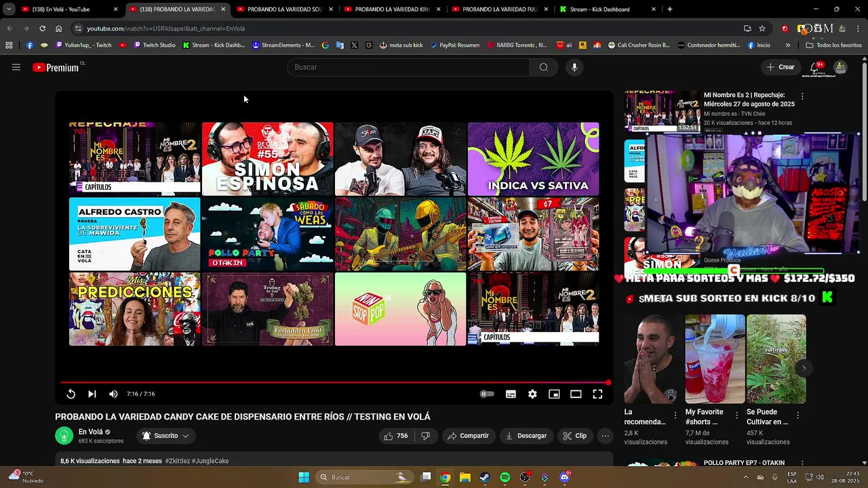Image resolution: width=868 pixels, height=488 pixels.
Task: Open the Twitch Studio bookmark
Action: point(155,45)
